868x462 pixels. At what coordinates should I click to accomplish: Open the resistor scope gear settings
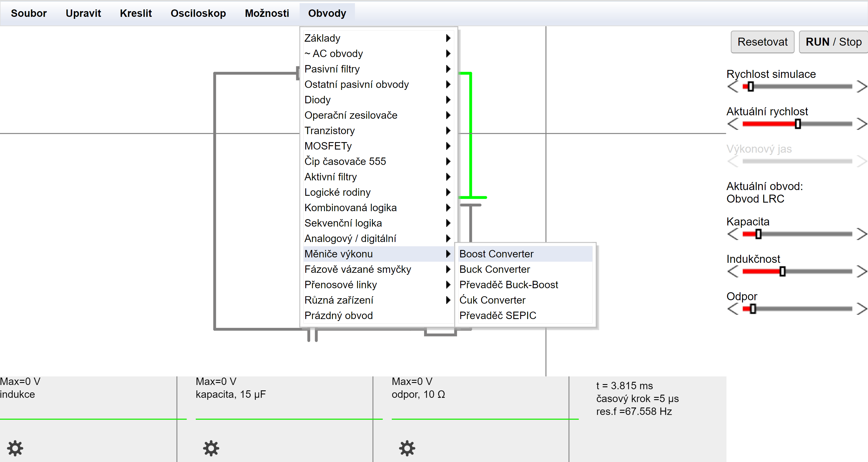click(x=407, y=448)
